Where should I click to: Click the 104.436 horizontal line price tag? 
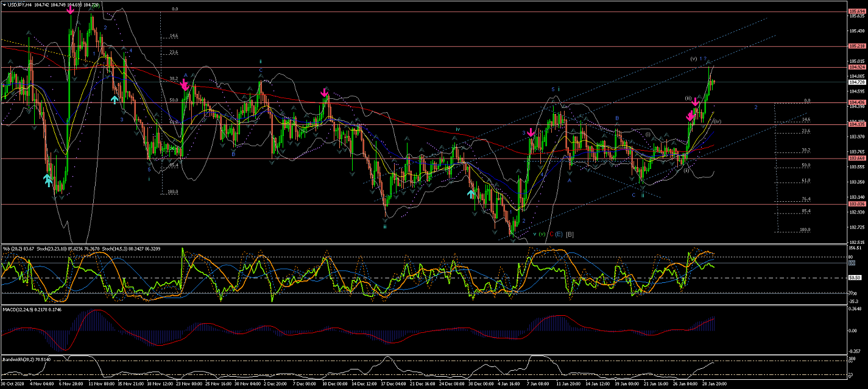(x=856, y=102)
